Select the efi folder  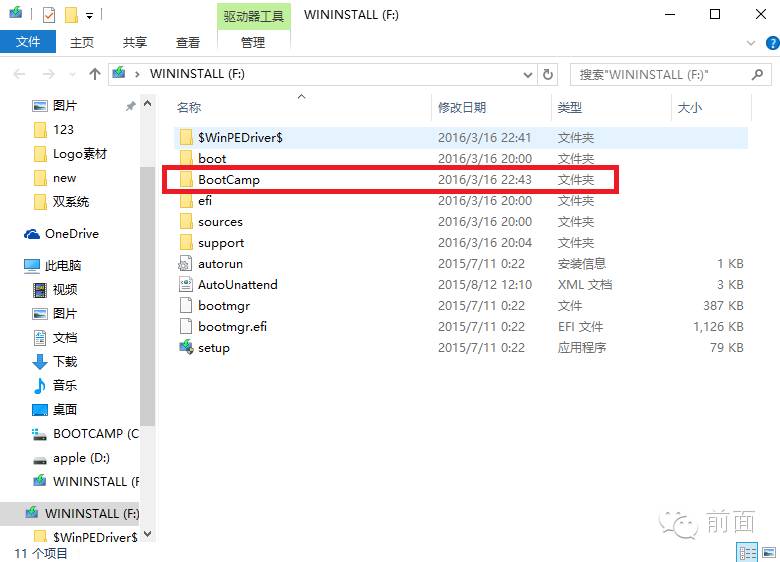461,200
